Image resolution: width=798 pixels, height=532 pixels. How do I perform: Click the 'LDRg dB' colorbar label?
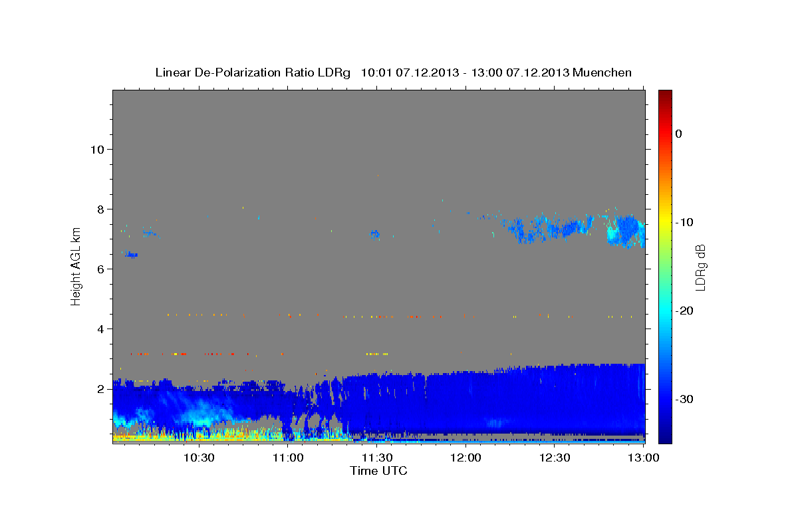coord(700,267)
